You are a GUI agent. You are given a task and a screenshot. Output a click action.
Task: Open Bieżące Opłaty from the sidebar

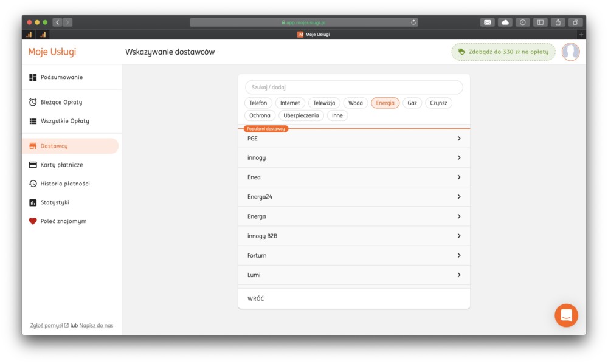[x=61, y=102]
